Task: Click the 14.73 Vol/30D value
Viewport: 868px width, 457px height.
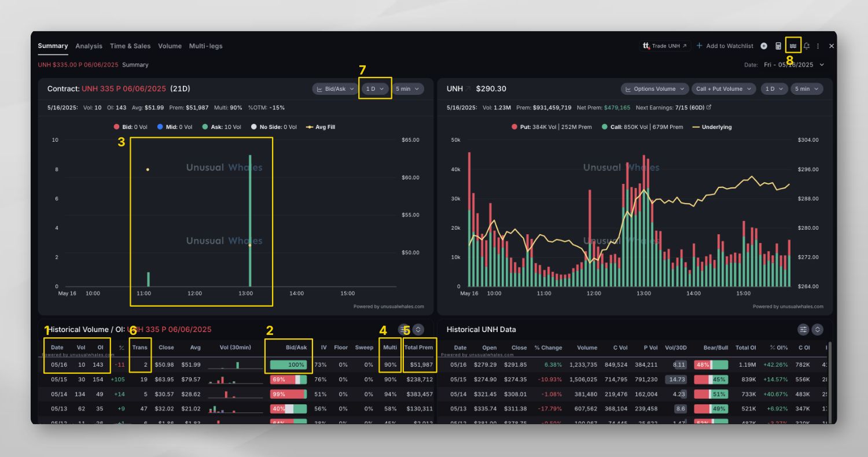Action: click(676, 379)
